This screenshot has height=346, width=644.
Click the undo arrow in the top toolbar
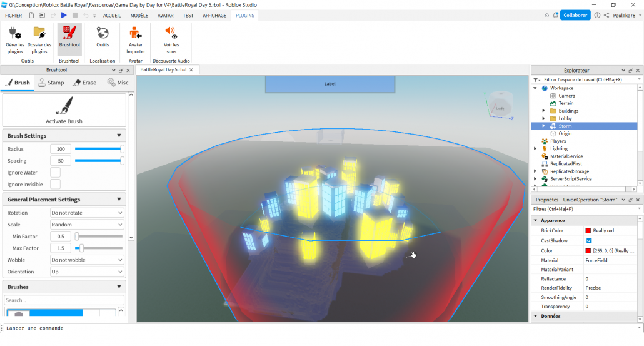86,15
